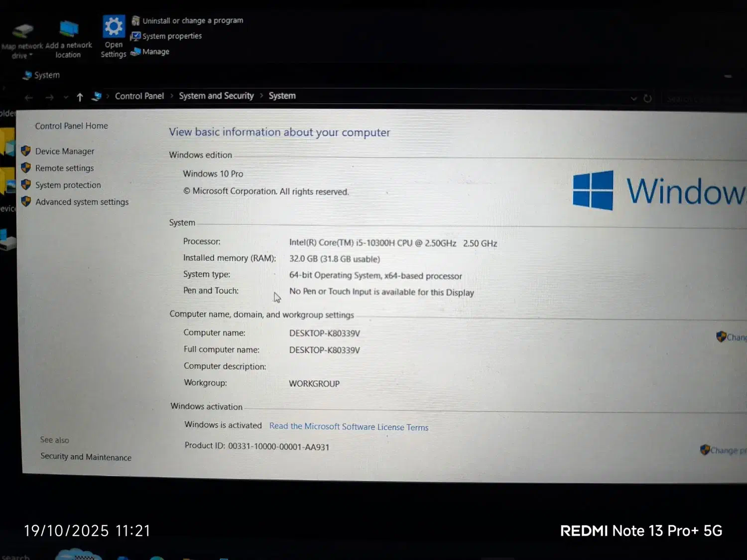Open Advanced system settings

(x=82, y=202)
